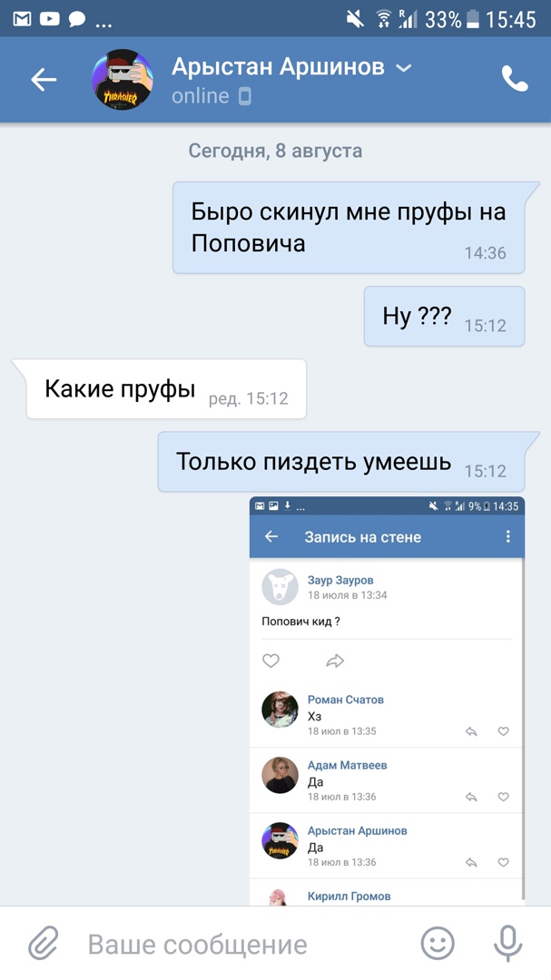This screenshot has height=980, width=551.
Task: Tap the microphone to record voice message
Action: tap(507, 943)
